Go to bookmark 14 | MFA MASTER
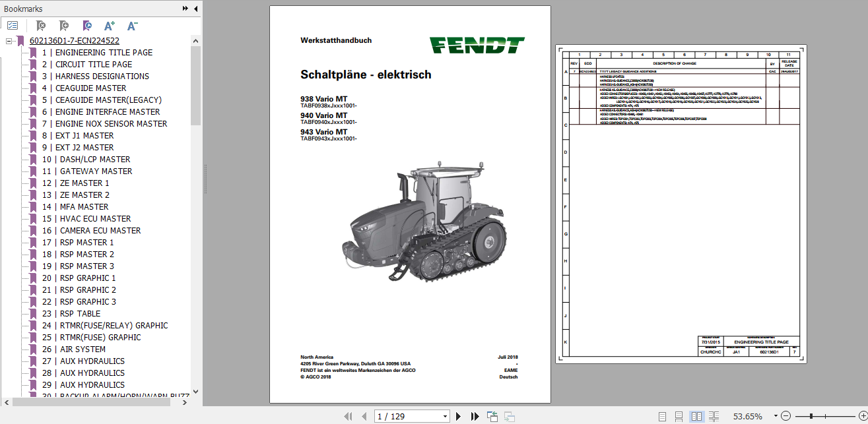The height and width of the screenshot is (424, 868). pyautogui.click(x=75, y=207)
